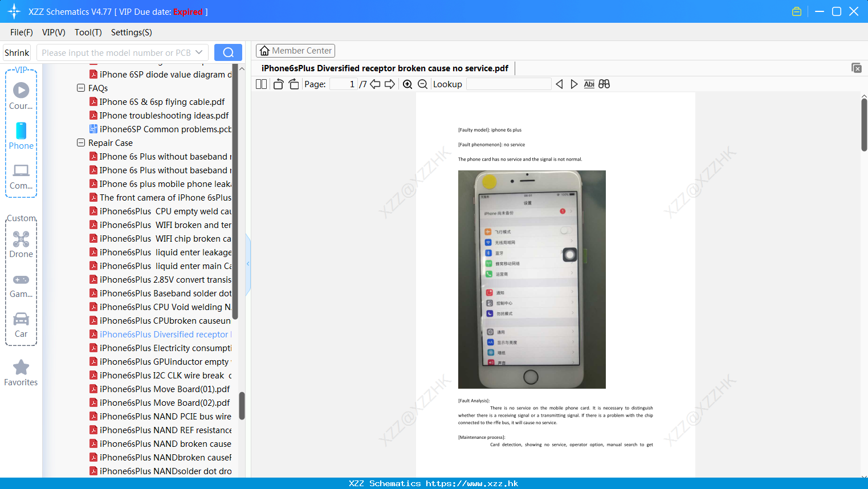This screenshot has width=868, height=489.
Task: Rotate the PDF page clockwise
Action: 294,84
